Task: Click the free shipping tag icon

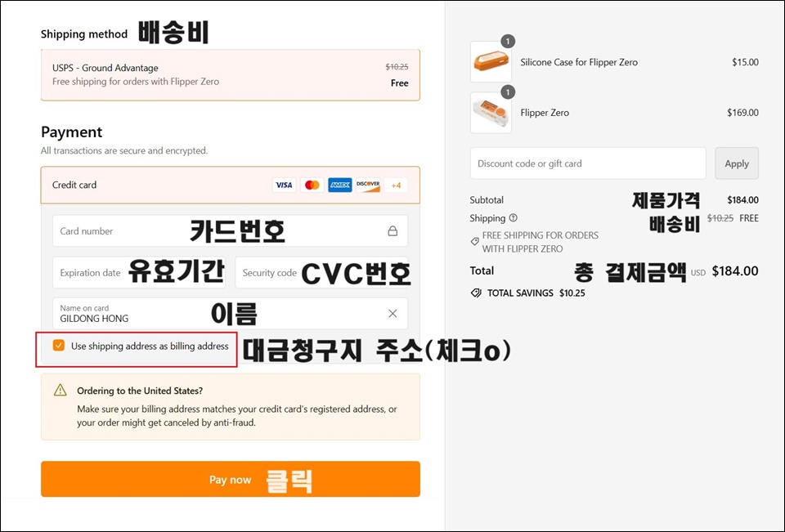Action: (474, 241)
